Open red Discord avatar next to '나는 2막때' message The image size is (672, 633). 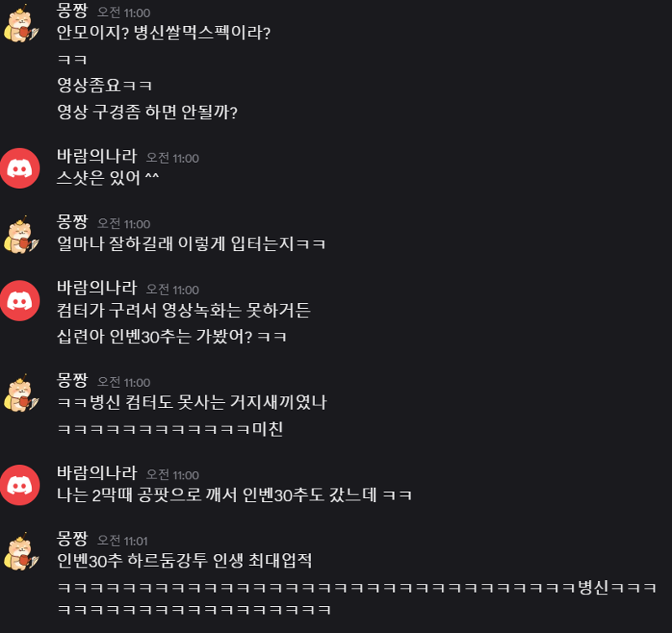(19, 484)
